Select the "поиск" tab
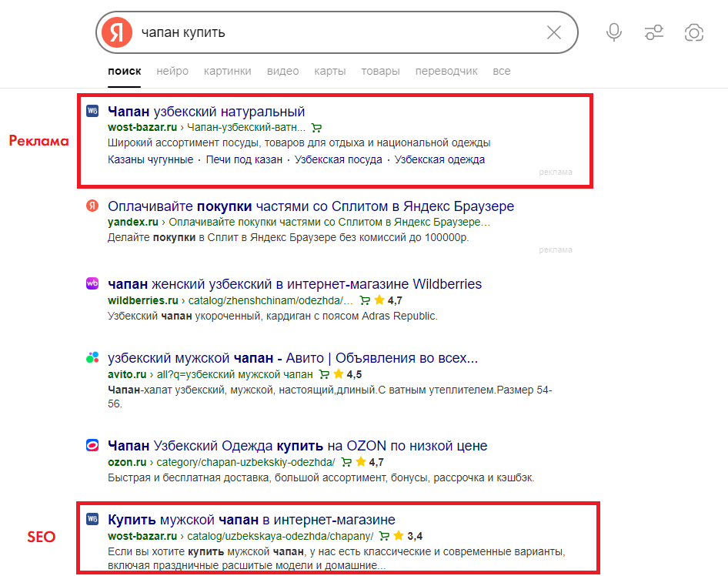This screenshot has height=576, width=728. pos(125,71)
